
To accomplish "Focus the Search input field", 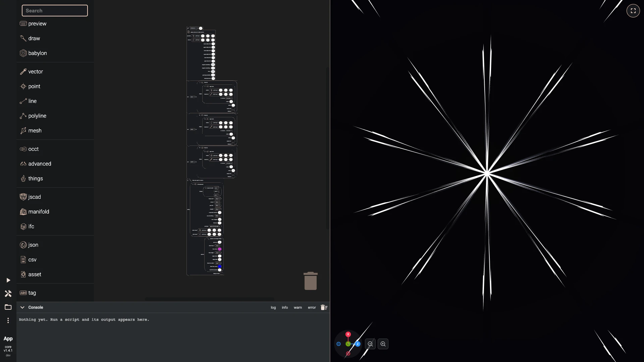I will point(55,10).
